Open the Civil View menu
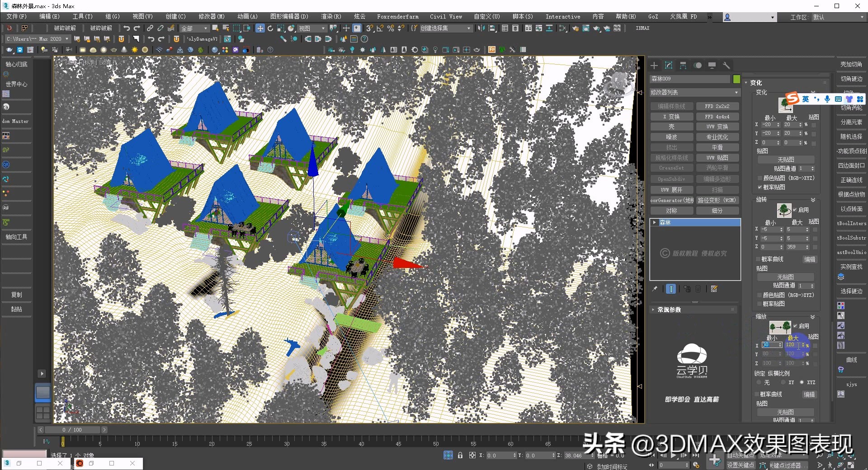Image resolution: width=868 pixels, height=470 pixels. pyautogui.click(x=445, y=17)
